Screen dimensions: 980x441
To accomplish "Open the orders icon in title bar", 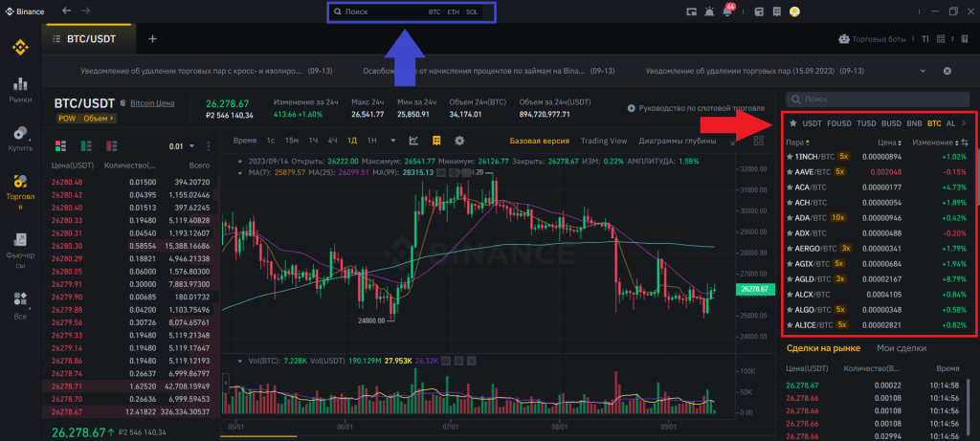I will 776,11.
